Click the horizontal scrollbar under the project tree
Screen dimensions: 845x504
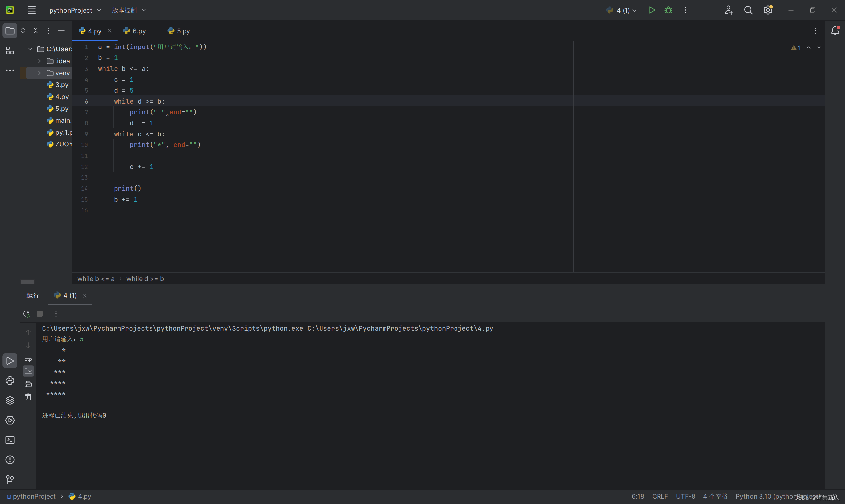pyautogui.click(x=27, y=282)
